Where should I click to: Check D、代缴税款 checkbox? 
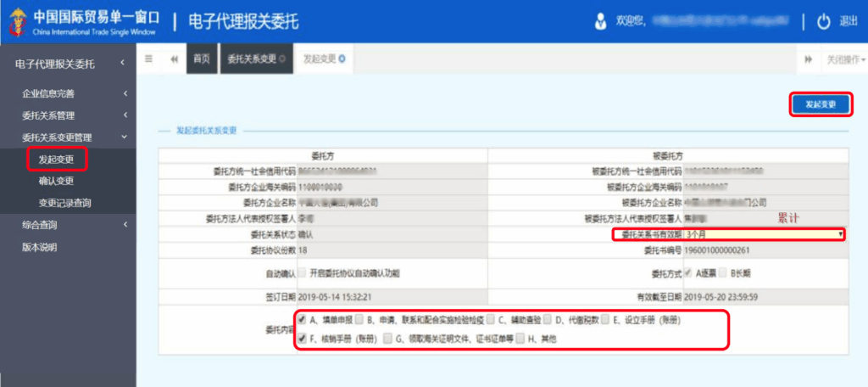click(548, 320)
